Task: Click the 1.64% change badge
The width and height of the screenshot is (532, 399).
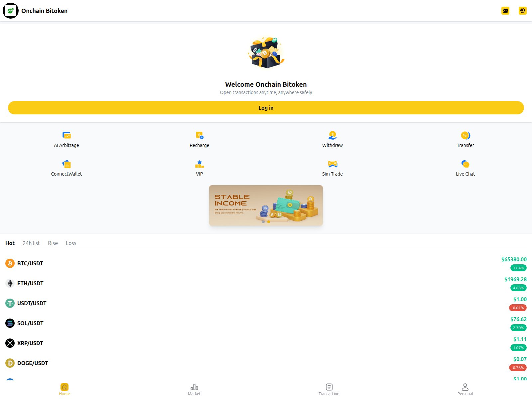Action: [518, 268]
